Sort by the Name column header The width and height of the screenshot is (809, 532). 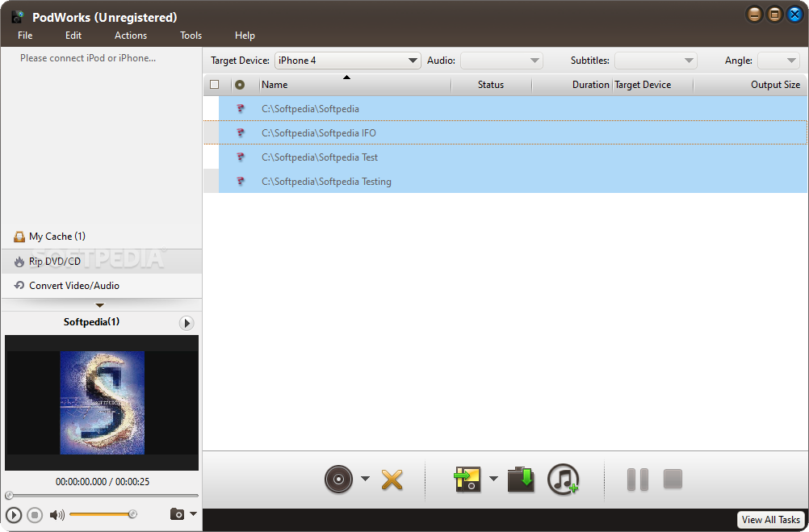355,85
